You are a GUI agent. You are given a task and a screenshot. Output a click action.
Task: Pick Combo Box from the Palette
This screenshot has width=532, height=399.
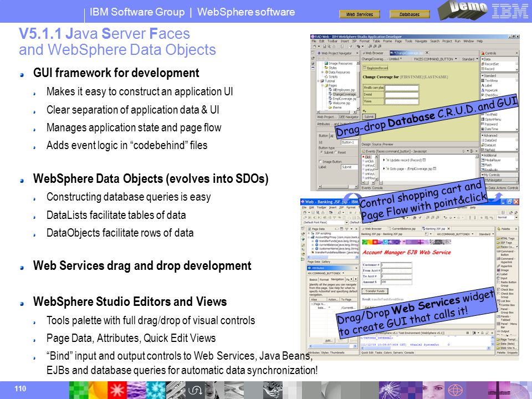click(507, 305)
